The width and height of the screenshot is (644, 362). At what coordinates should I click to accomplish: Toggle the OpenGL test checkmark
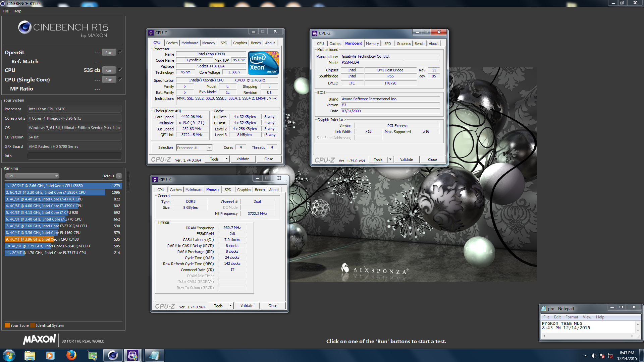[120, 52]
